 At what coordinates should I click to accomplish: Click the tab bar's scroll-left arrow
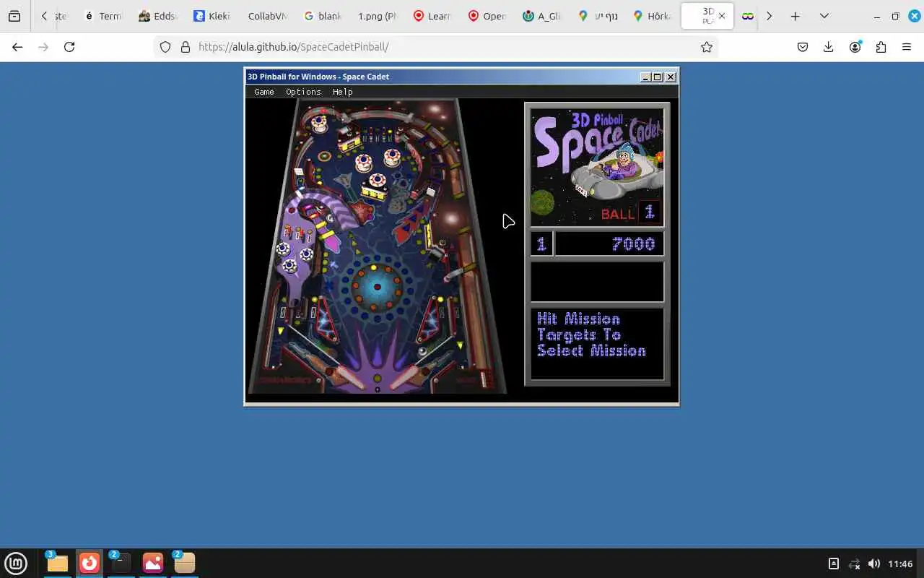coord(44,16)
